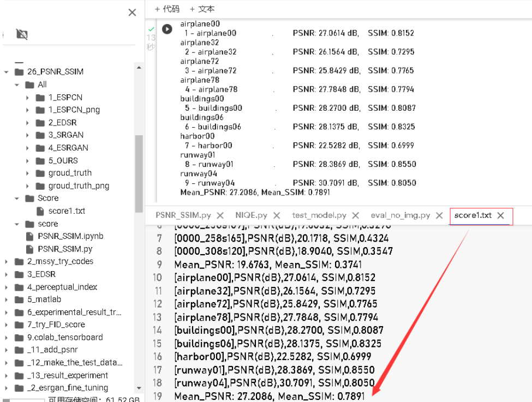Collapse the Score folder

pos(16,199)
